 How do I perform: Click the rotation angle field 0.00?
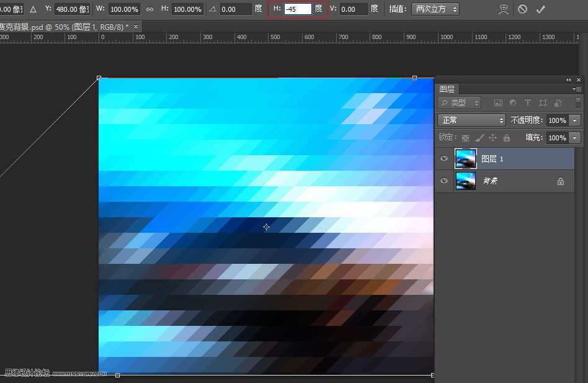[x=236, y=9]
